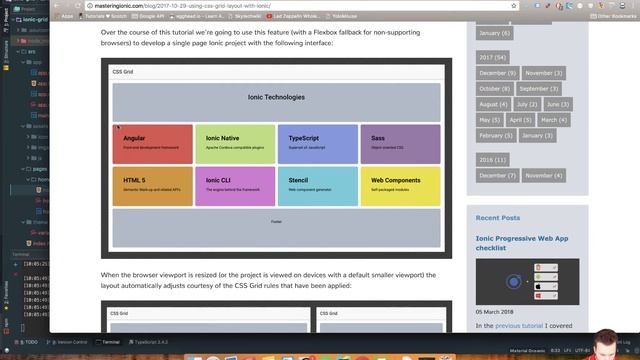Open the TypeScript 2.4.2 tool tab
The height and width of the screenshot is (360, 640).
click(148, 342)
